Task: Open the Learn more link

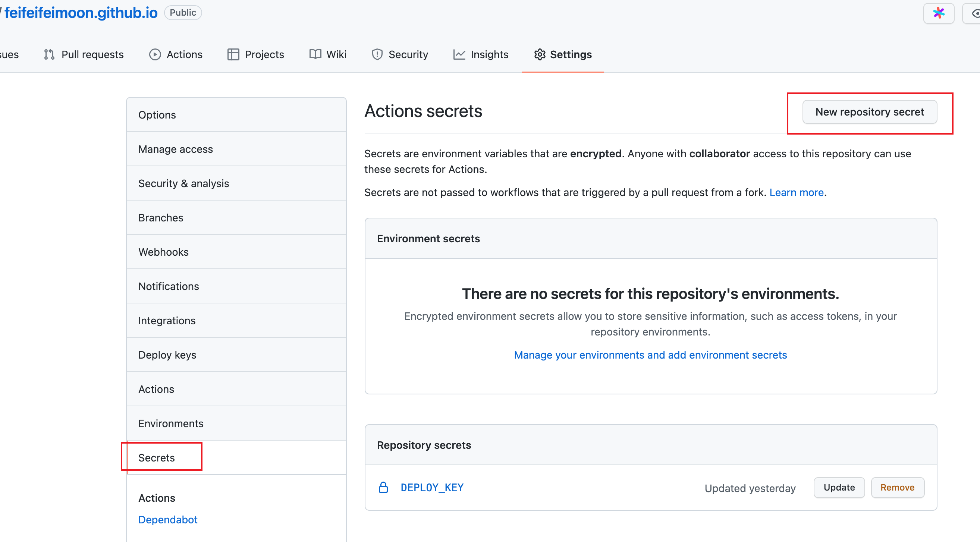Action: pos(796,192)
